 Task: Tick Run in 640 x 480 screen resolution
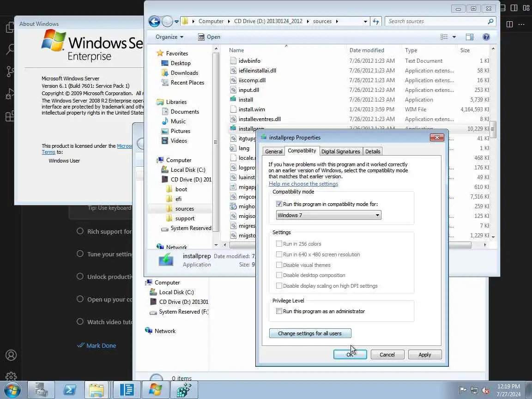point(279,254)
